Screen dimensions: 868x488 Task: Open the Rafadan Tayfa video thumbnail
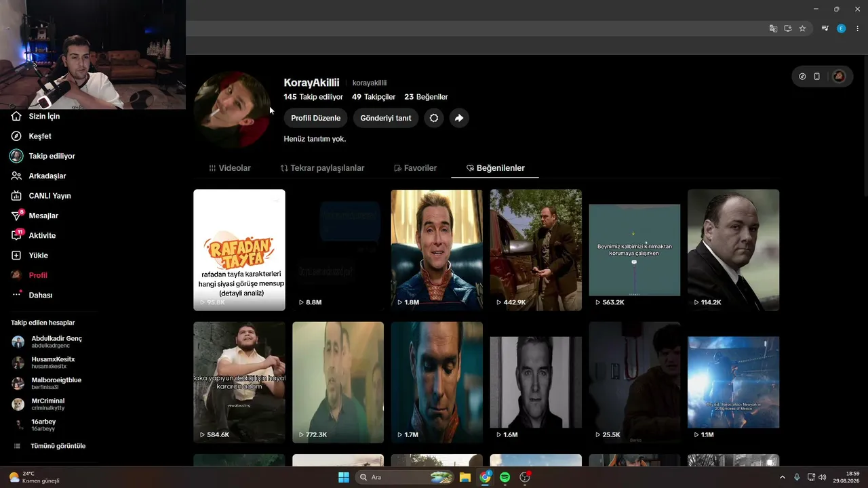coord(239,250)
